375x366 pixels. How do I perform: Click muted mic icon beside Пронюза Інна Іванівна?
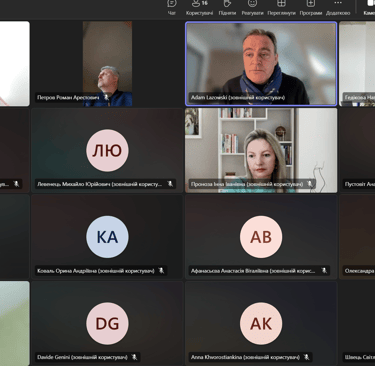[310, 184]
